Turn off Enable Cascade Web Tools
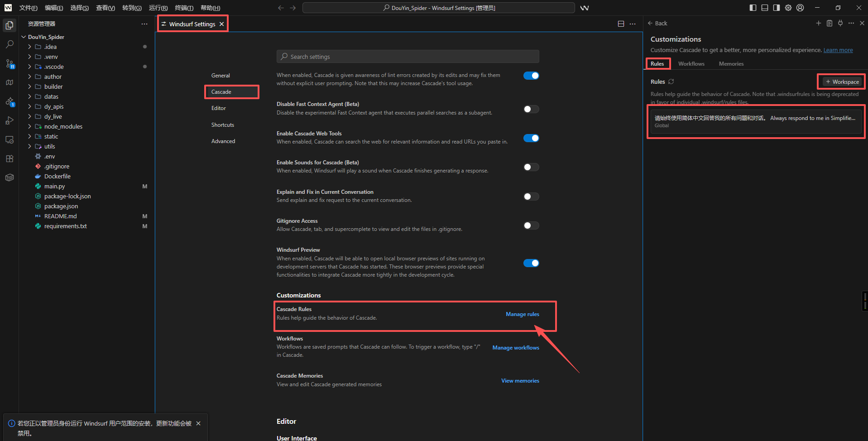 (531, 138)
